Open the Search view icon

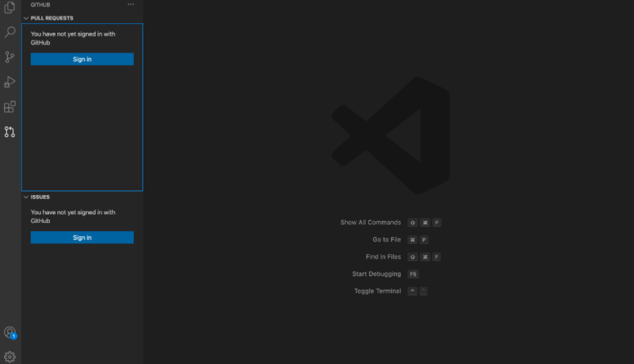pos(10,32)
